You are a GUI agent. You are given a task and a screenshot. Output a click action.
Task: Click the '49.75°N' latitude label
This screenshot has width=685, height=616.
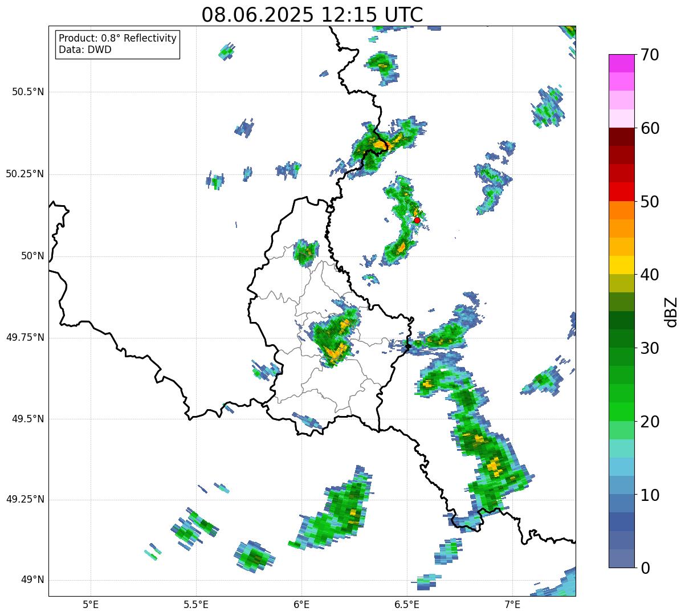click(25, 337)
